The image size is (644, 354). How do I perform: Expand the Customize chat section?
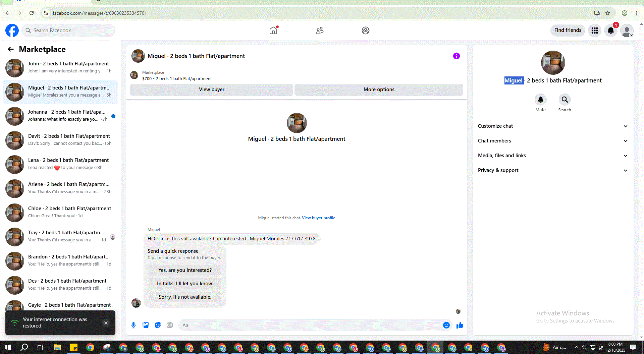pyautogui.click(x=553, y=126)
